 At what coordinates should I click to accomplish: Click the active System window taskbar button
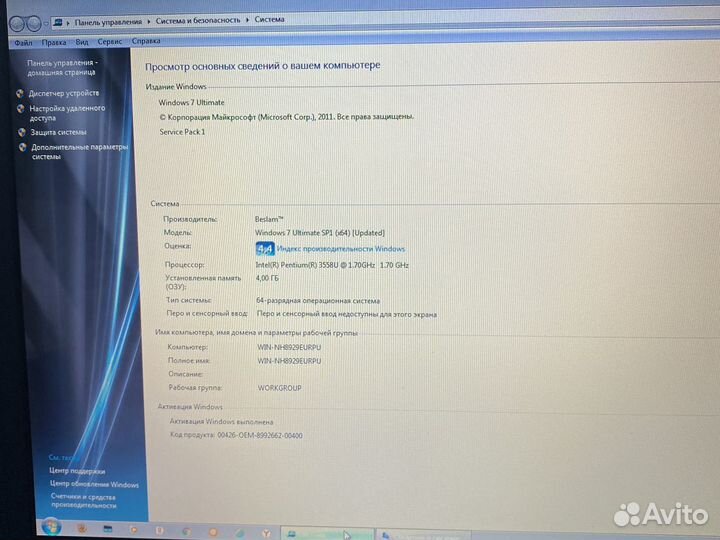327,534
